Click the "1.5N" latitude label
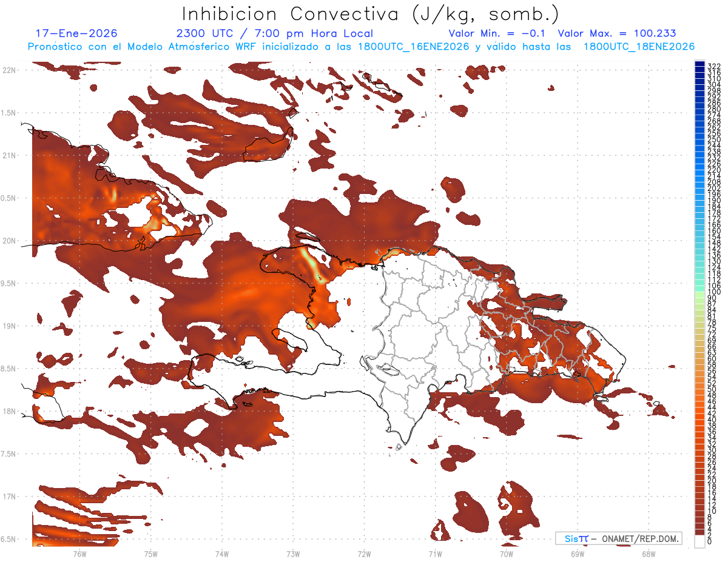The image size is (728, 562). 9,113
